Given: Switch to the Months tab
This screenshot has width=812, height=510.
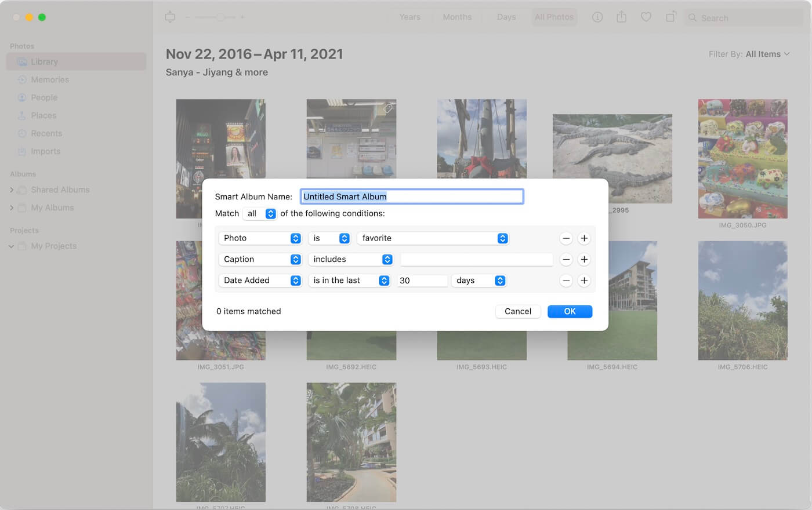Looking at the screenshot, I should click(x=458, y=17).
